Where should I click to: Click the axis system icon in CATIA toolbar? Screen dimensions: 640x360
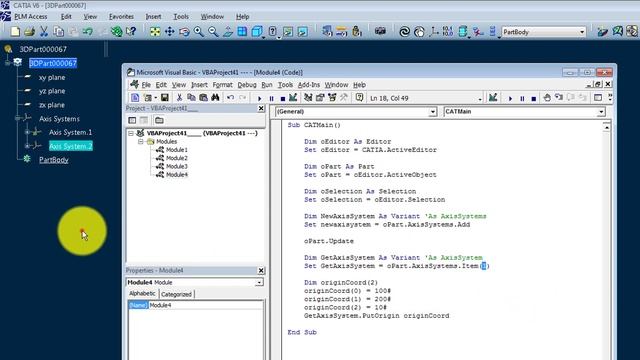434,31
